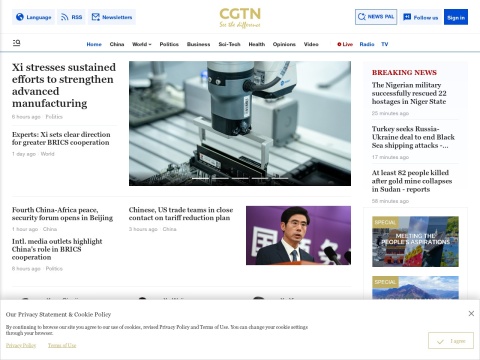Screen dimensions: 480x360
Task: Click the robot arm manufacturing image
Action: 240,123
